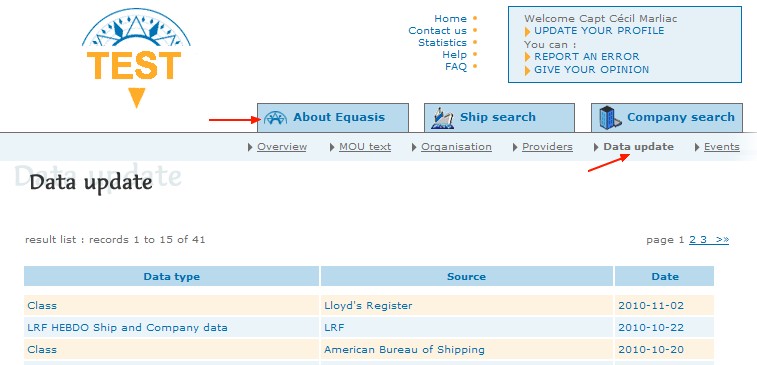Click the Lloyd's Register source row
Image resolution: width=757 pixels, height=365 pixels.
[368, 306]
